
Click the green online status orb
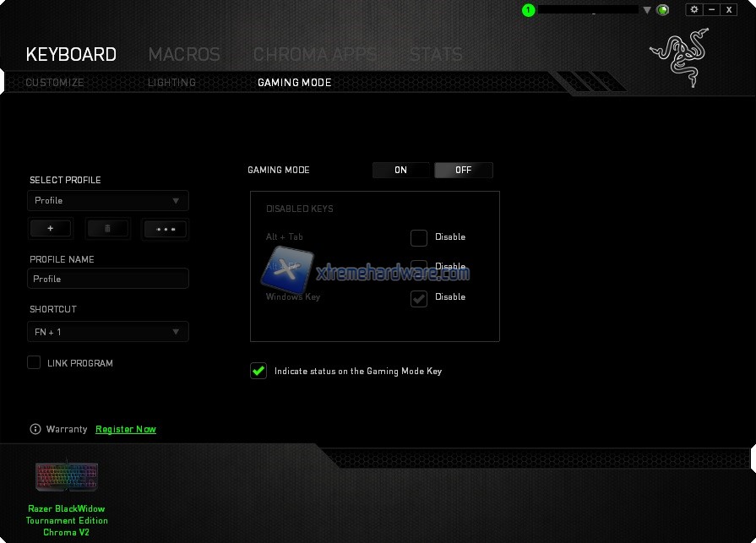tap(663, 10)
